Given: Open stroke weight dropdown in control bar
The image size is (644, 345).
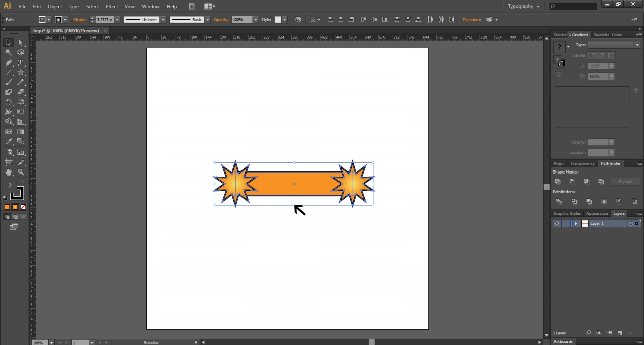Looking at the screenshot, I should (x=117, y=20).
